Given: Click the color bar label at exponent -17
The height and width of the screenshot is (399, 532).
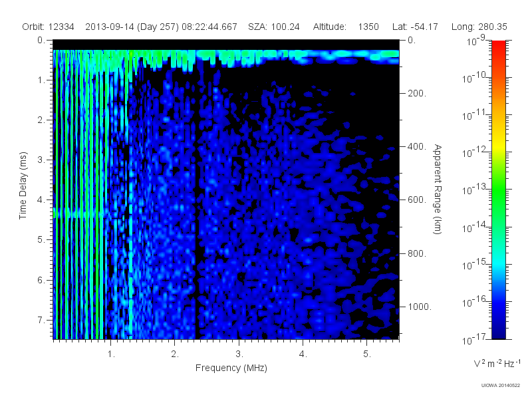Looking at the screenshot, I should click(474, 339).
